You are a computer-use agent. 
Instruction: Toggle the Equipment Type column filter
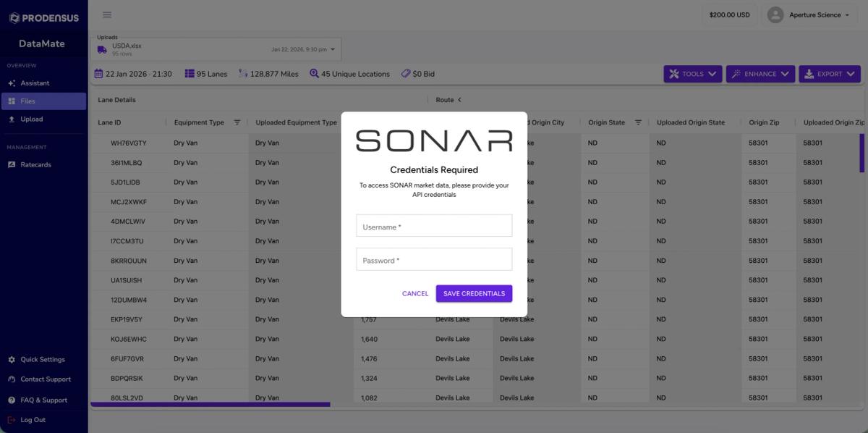pyautogui.click(x=237, y=122)
